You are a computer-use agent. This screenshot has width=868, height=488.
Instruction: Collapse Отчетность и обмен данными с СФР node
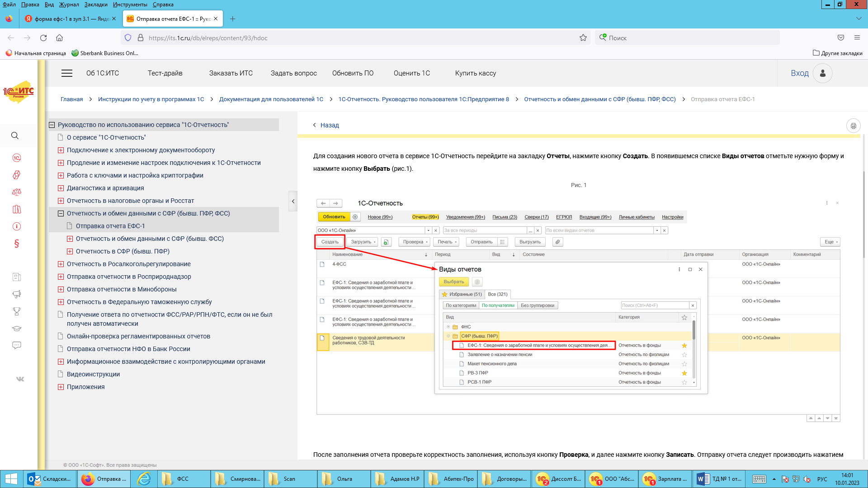pos(61,213)
